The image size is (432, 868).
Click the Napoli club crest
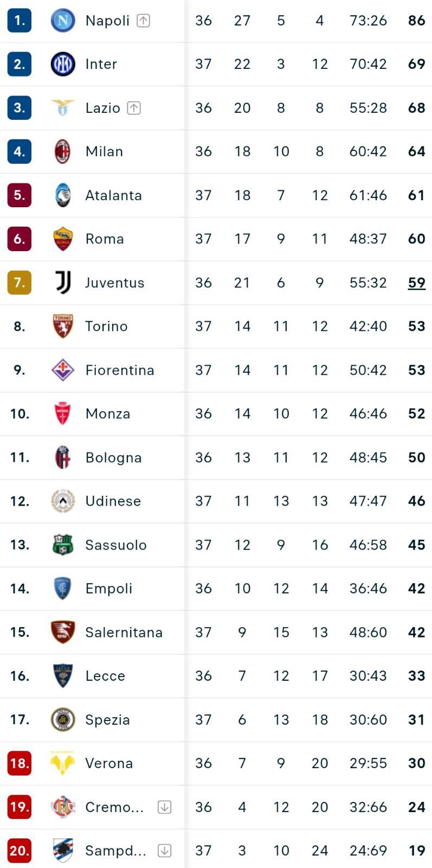pos(62,21)
